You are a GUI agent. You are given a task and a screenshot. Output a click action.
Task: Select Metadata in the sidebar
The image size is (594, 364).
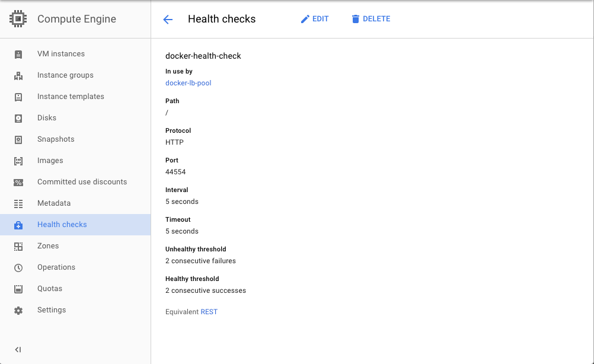[x=75, y=203]
